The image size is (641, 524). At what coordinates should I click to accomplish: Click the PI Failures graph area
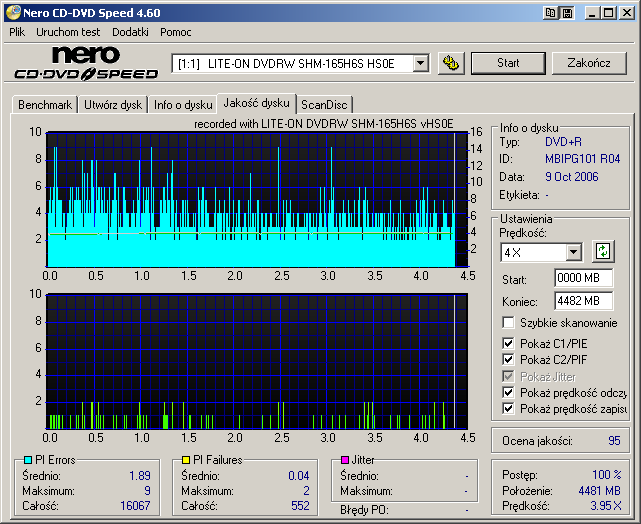point(257,361)
